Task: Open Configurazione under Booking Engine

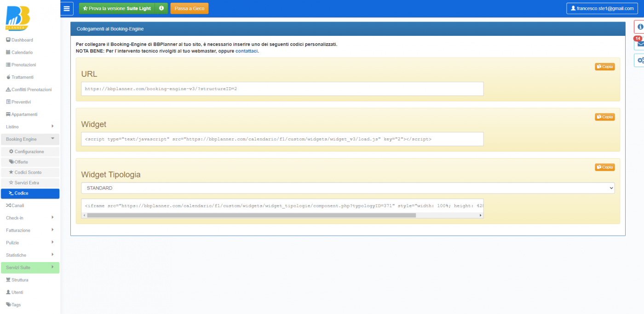Action: [30, 152]
